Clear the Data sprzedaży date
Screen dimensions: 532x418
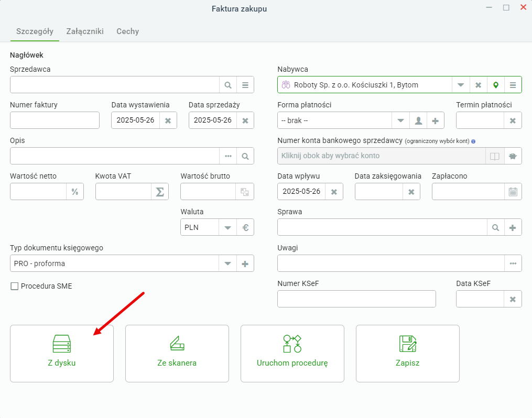[245, 120]
